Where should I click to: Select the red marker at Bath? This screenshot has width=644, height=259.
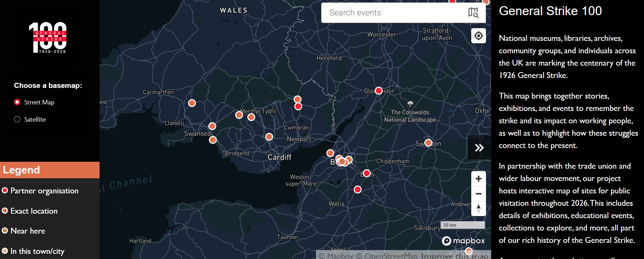(x=366, y=173)
